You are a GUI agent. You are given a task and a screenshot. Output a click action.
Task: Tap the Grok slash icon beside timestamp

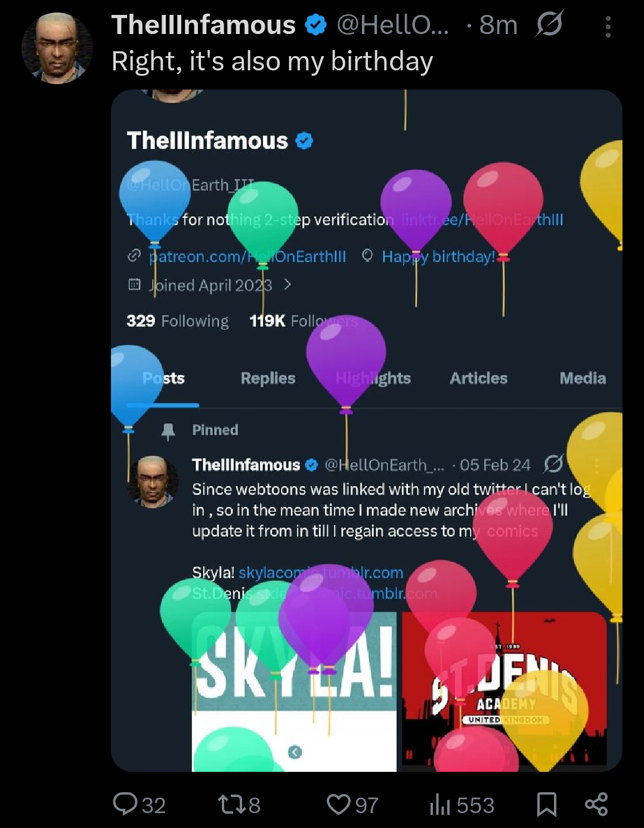[x=549, y=24]
